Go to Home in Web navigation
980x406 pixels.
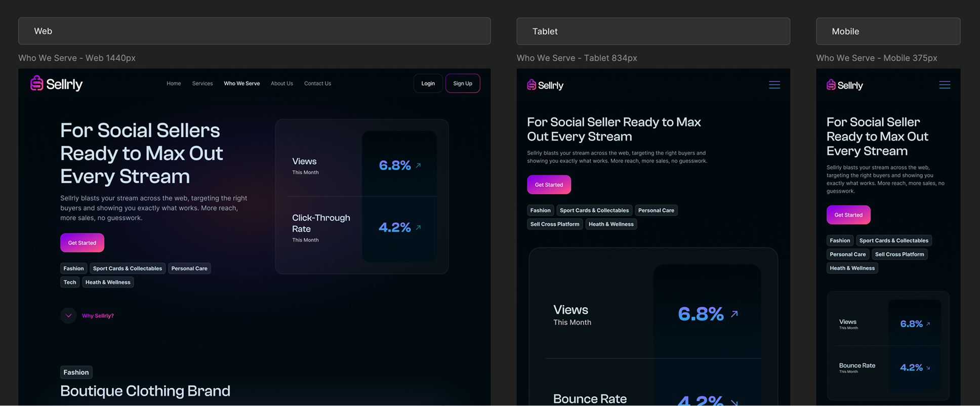point(174,84)
